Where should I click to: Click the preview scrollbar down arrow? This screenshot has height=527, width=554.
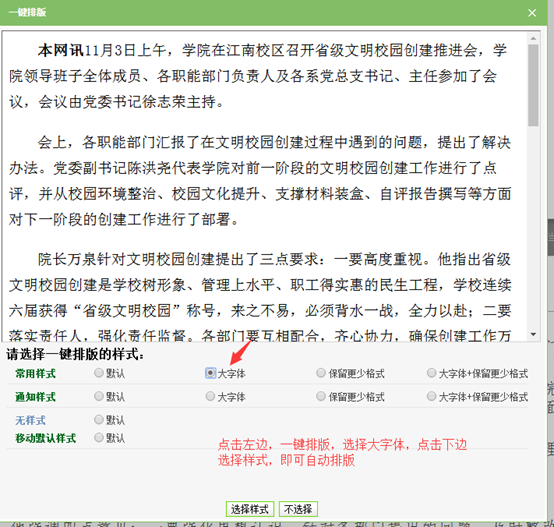(x=533, y=334)
